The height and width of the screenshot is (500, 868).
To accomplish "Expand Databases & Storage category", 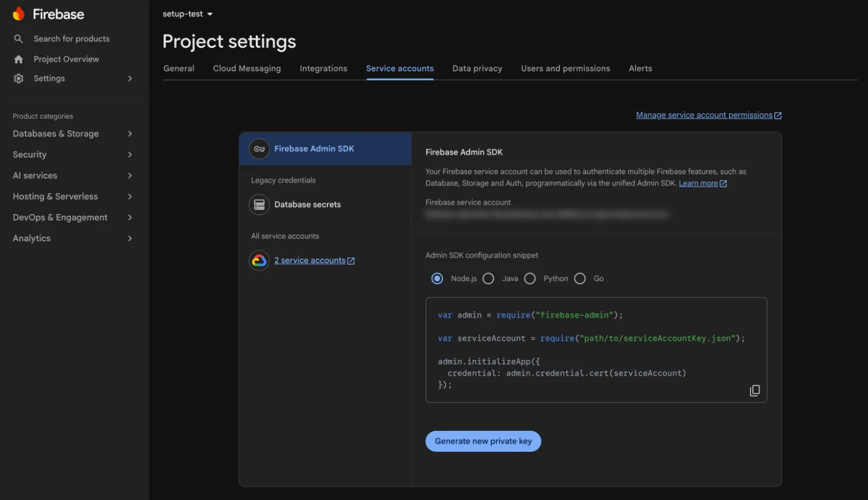I will click(x=130, y=134).
